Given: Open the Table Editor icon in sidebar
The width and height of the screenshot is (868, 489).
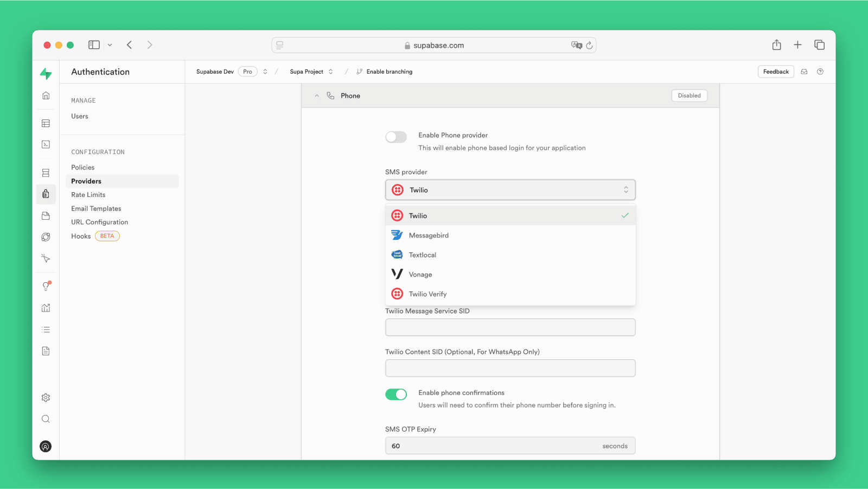Looking at the screenshot, I should [x=46, y=123].
